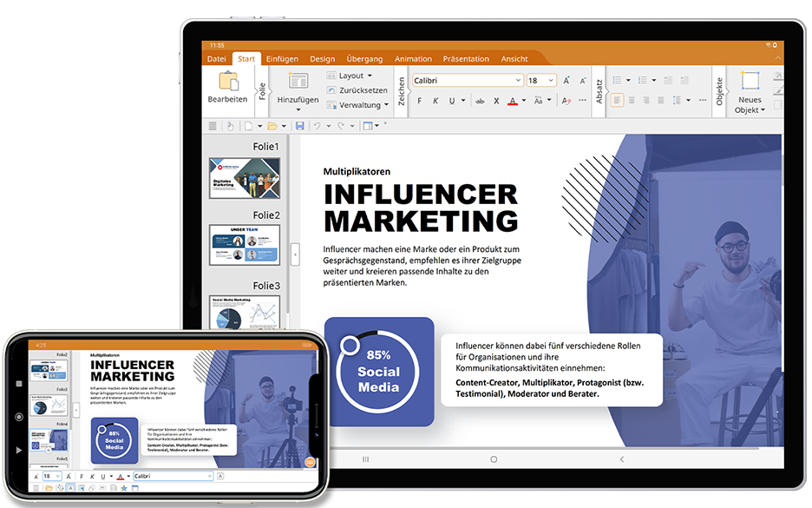
Task: Toggle centered text alignment
Action: click(x=632, y=100)
